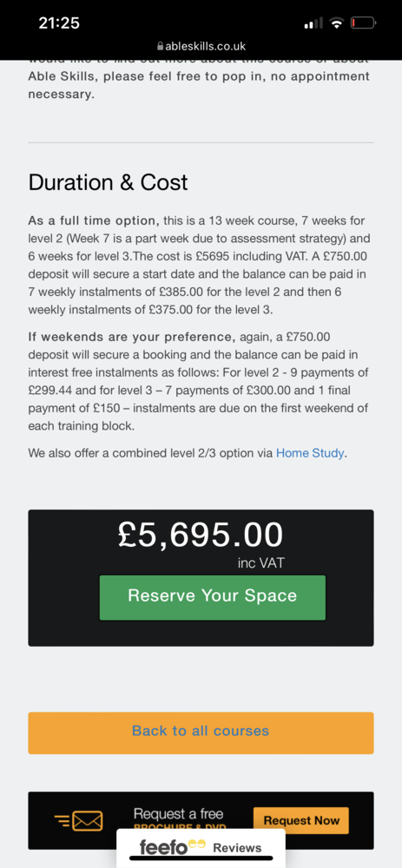The image size is (402, 868).
Task: Click the £5,695.00 price text
Action: pos(201,535)
